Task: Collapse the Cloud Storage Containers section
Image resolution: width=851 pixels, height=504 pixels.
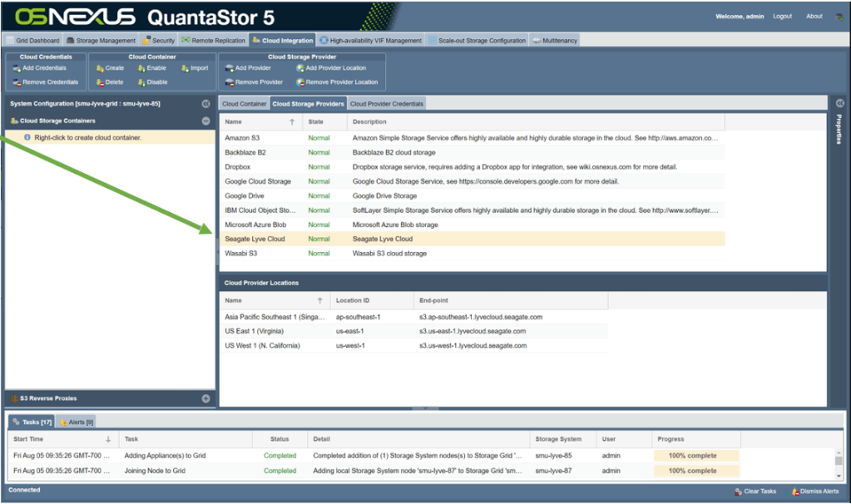Action: click(x=205, y=121)
